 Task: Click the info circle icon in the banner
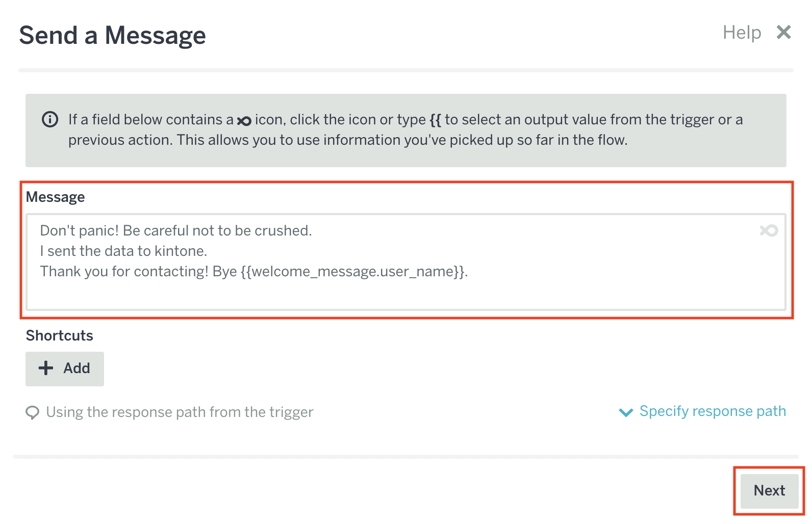pyautogui.click(x=50, y=119)
